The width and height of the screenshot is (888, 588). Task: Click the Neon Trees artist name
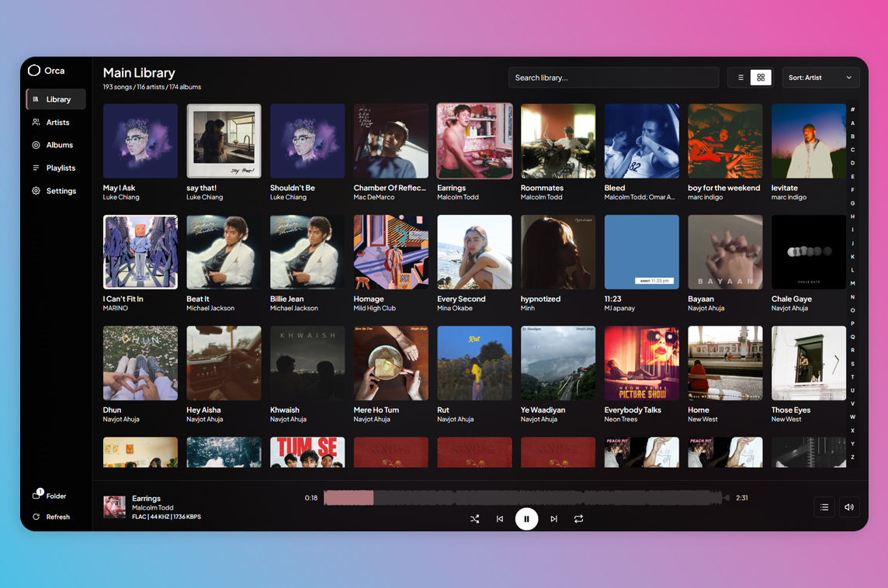click(621, 420)
